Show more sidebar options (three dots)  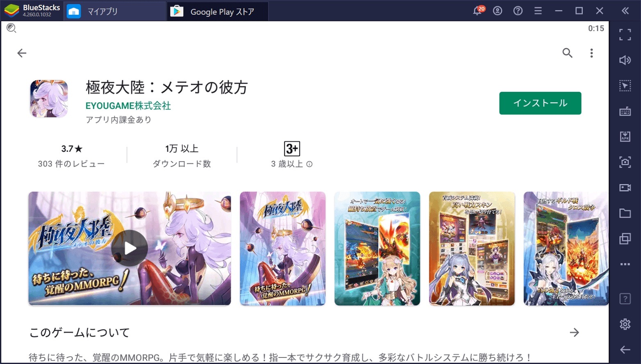[x=625, y=264]
